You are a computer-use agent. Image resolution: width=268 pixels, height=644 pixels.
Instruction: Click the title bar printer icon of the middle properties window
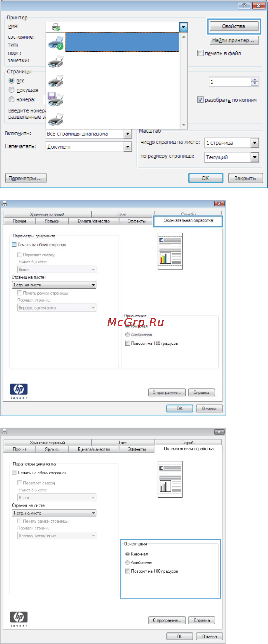[4, 204]
